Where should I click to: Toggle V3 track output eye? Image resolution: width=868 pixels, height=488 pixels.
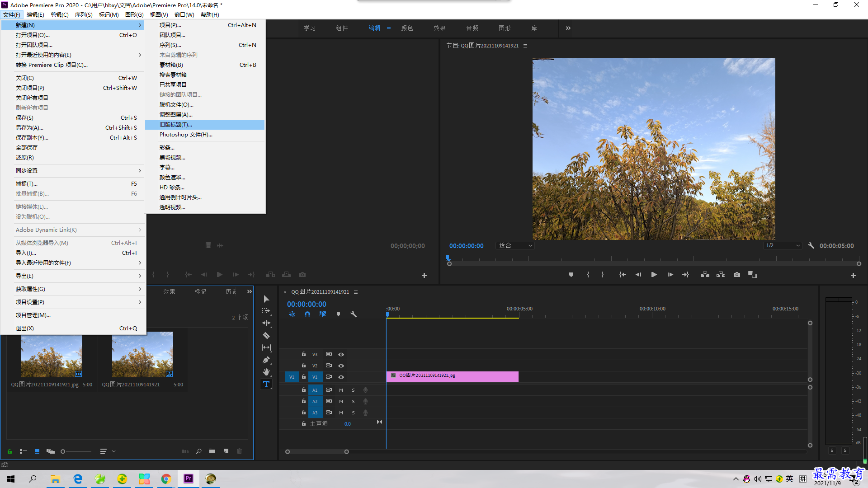pyautogui.click(x=341, y=354)
